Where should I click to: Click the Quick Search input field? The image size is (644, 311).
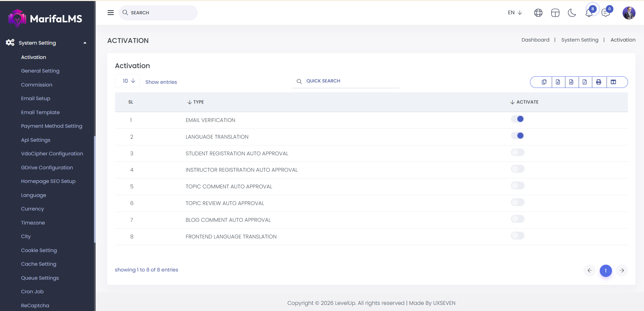pos(351,81)
